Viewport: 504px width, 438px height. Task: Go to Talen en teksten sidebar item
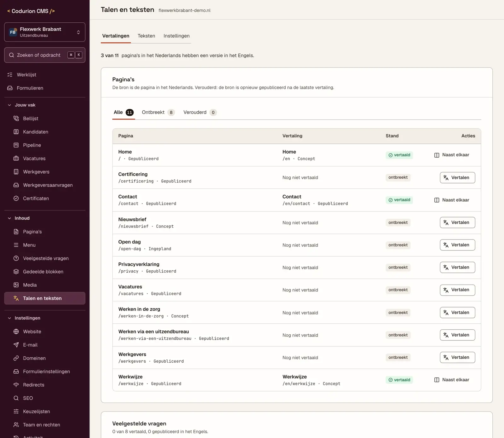click(45, 298)
